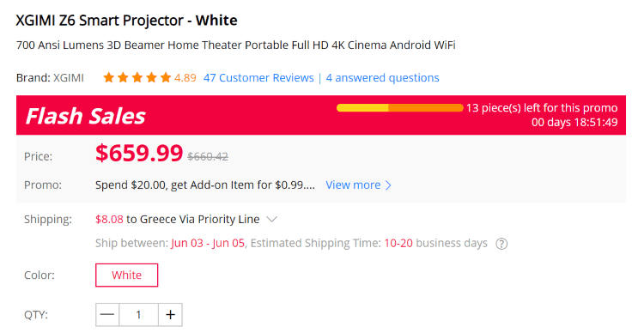This screenshot has width=644, height=333.
Task: Click the chevron arrow beside View more
Action: 388,185
